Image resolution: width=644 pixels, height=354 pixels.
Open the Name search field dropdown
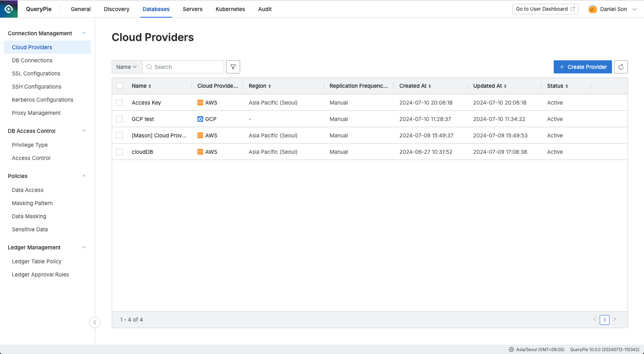point(126,67)
